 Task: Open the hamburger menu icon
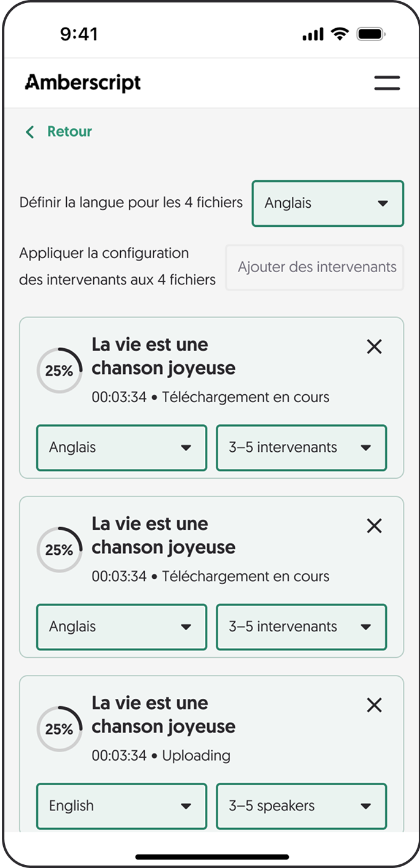point(387,83)
